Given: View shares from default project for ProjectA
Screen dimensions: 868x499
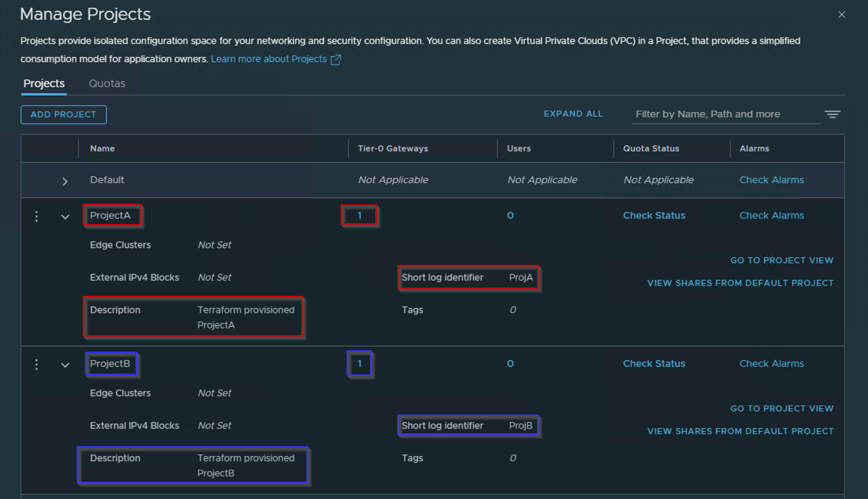Looking at the screenshot, I should (x=740, y=283).
